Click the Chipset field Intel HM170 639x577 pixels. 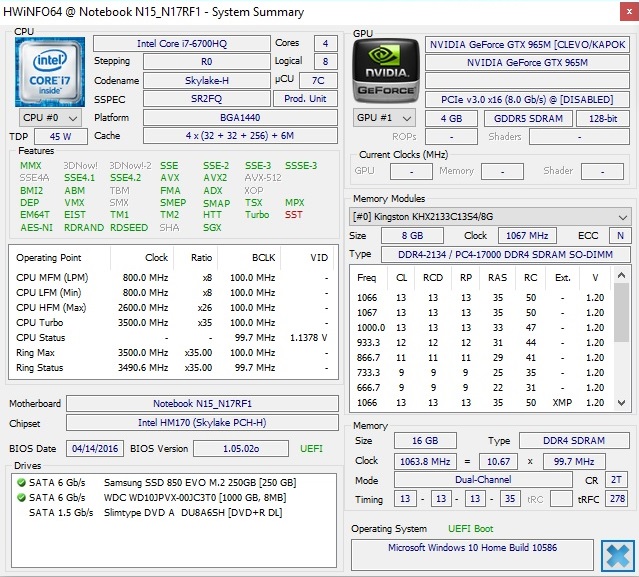[202, 423]
